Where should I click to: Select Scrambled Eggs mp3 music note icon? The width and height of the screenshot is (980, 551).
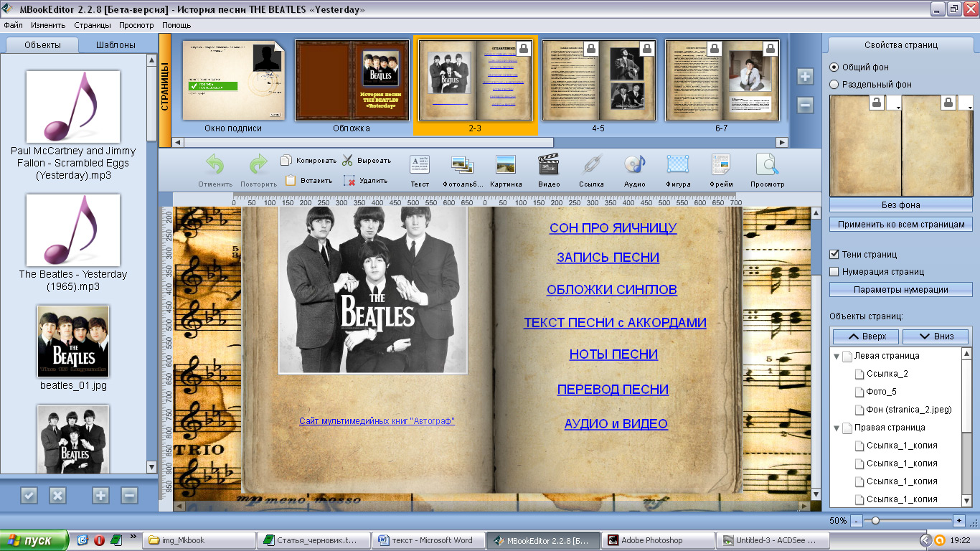pos(73,107)
